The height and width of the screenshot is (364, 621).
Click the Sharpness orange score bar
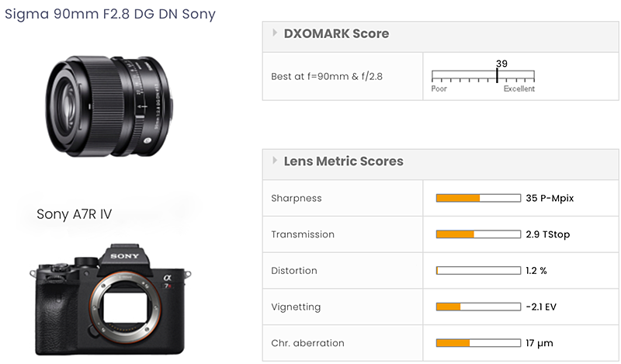click(x=458, y=199)
